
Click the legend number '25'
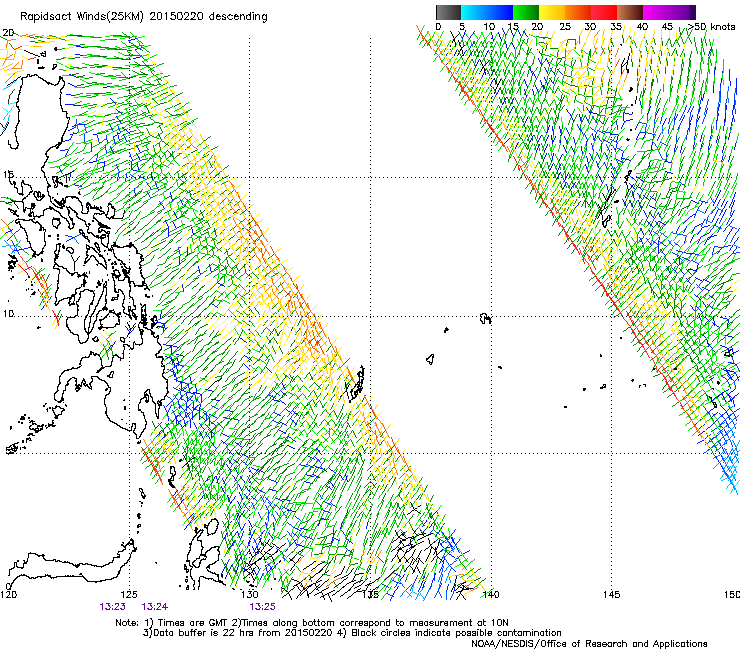[565, 27]
